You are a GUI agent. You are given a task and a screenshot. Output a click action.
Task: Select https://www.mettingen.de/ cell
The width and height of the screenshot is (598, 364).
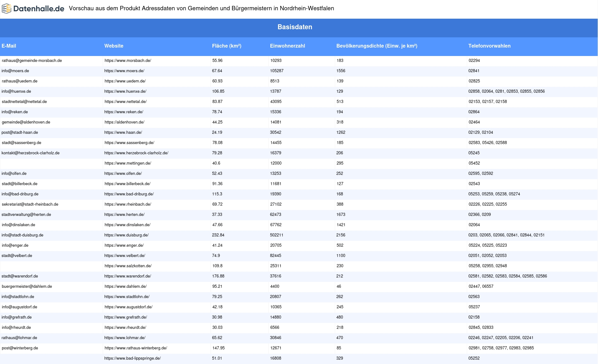128,163
